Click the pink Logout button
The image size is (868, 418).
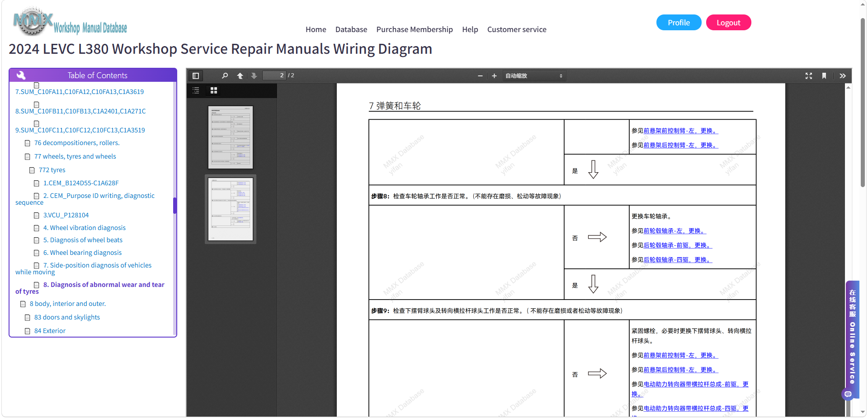click(728, 23)
